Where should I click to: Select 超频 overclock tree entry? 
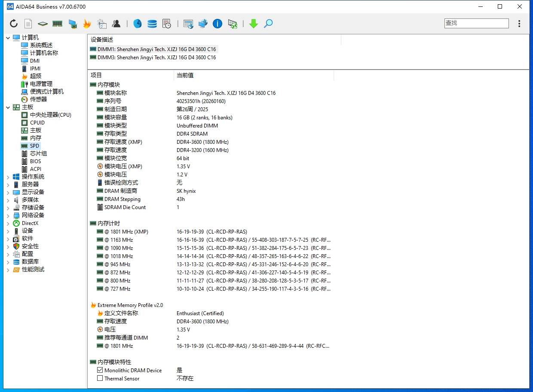(x=36, y=76)
